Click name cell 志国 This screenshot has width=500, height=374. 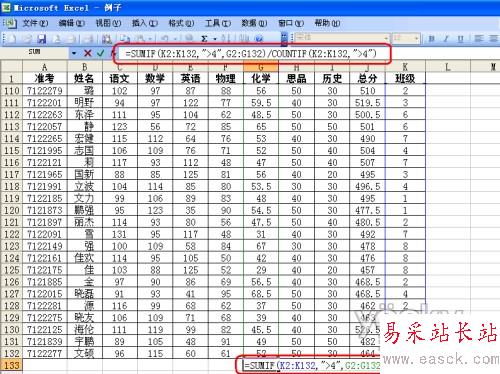pos(85,150)
